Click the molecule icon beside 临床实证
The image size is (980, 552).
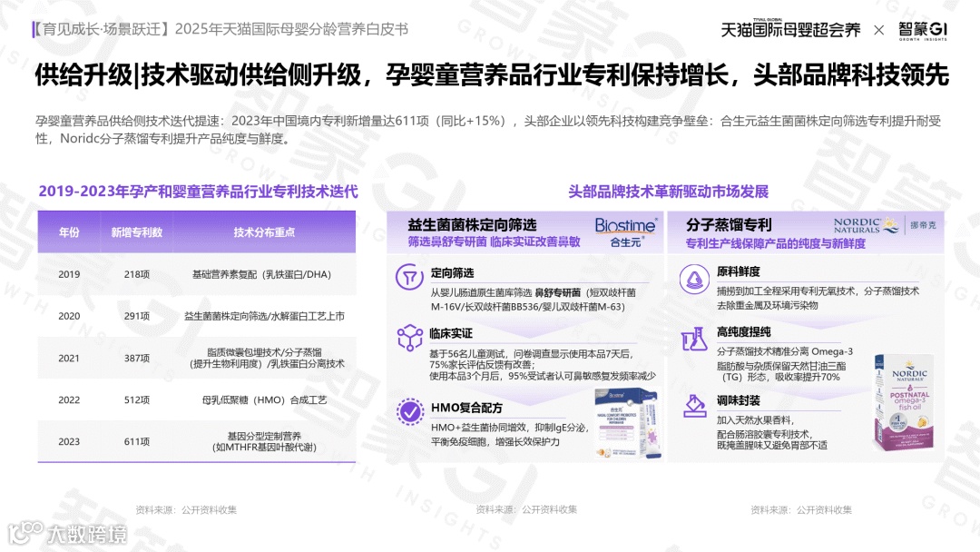pyautogui.click(x=410, y=338)
